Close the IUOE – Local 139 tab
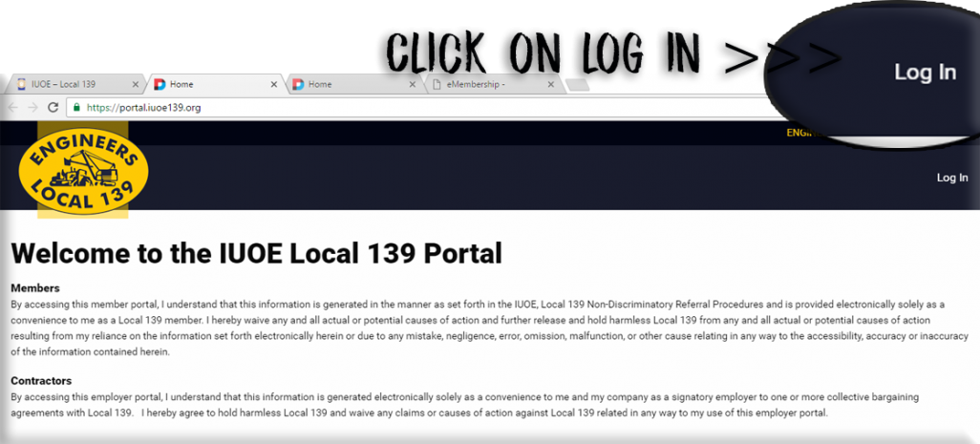Image resolution: width=980 pixels, height=444 pixels. [x=135, y=85]
